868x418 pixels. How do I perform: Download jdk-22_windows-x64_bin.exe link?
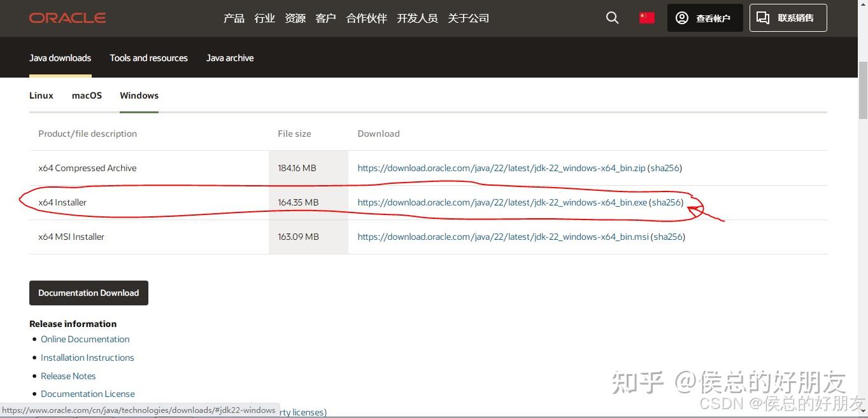coord(502,202)
